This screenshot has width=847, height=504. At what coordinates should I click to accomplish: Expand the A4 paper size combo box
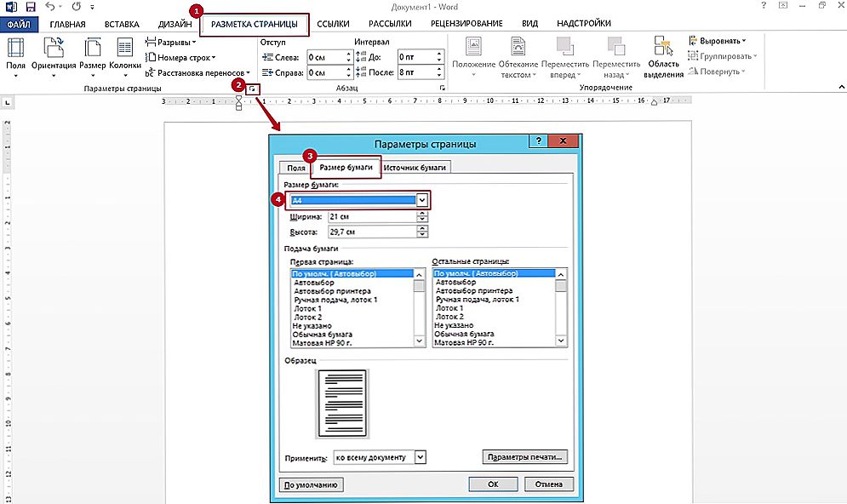click(422, 200)
